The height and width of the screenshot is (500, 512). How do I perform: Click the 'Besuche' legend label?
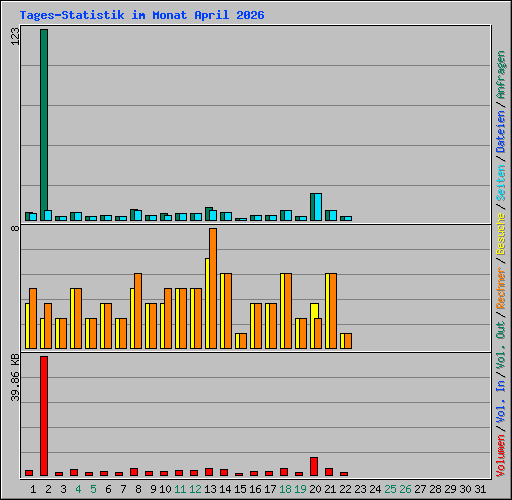tap(501, 234)
